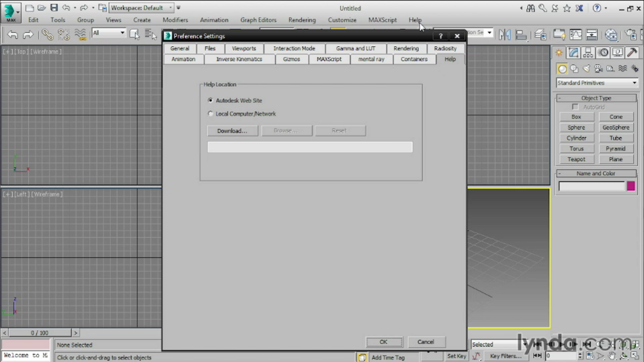This screenshot has height=362, width=644.
Task: Click the New Scene icon
Action: pyautogui.click(x=30, y=8)
